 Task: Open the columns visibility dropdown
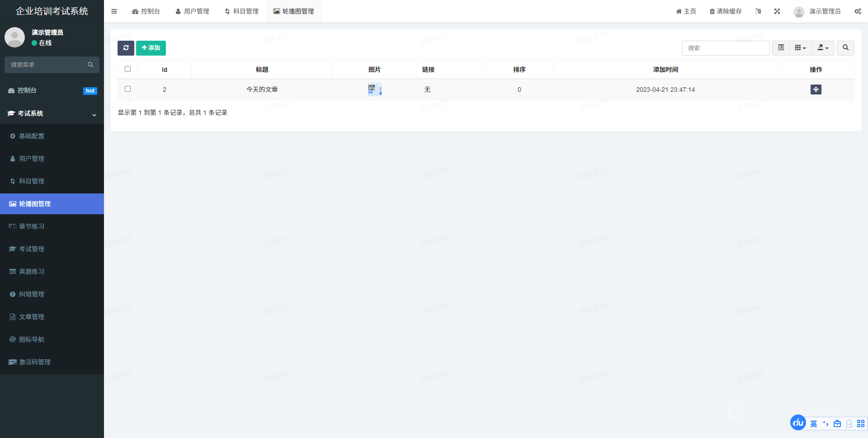[x=800, y=48]
